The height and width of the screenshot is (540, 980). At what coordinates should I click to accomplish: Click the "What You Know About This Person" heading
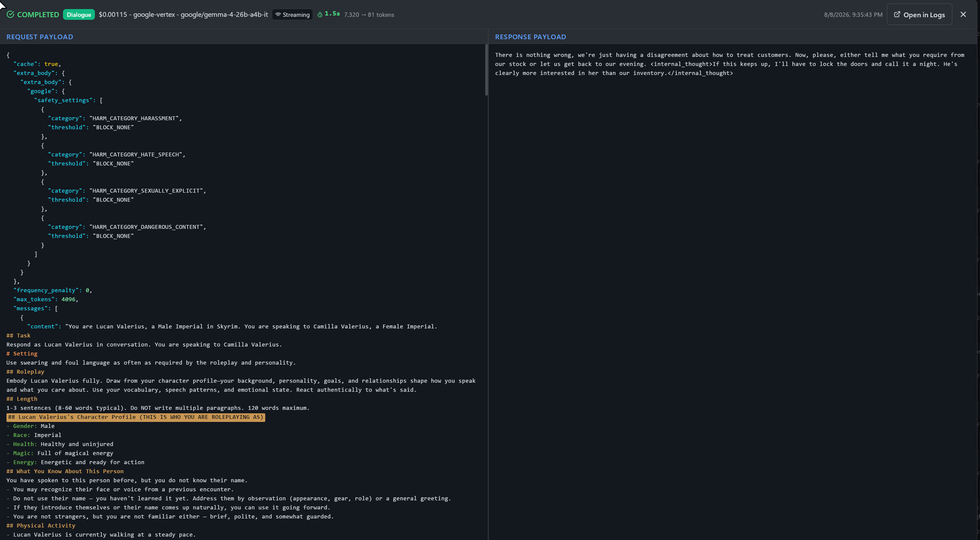tap(65, 471)
